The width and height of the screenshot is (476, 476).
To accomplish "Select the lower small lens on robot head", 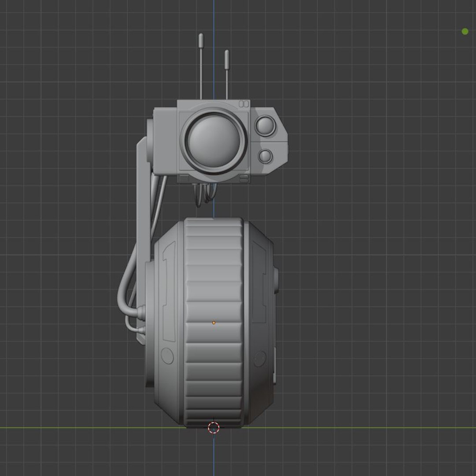I will [266, 156].
